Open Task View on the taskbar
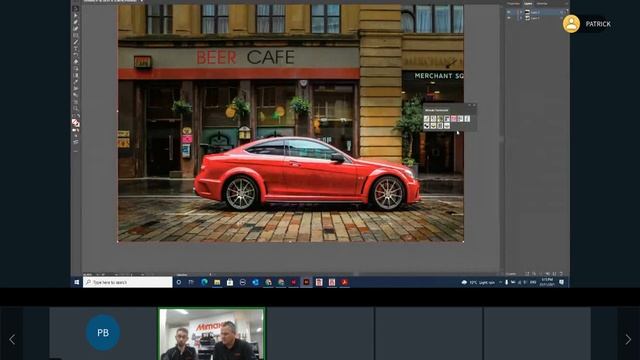This screenshot has width=640, height=360. (191, 282)
